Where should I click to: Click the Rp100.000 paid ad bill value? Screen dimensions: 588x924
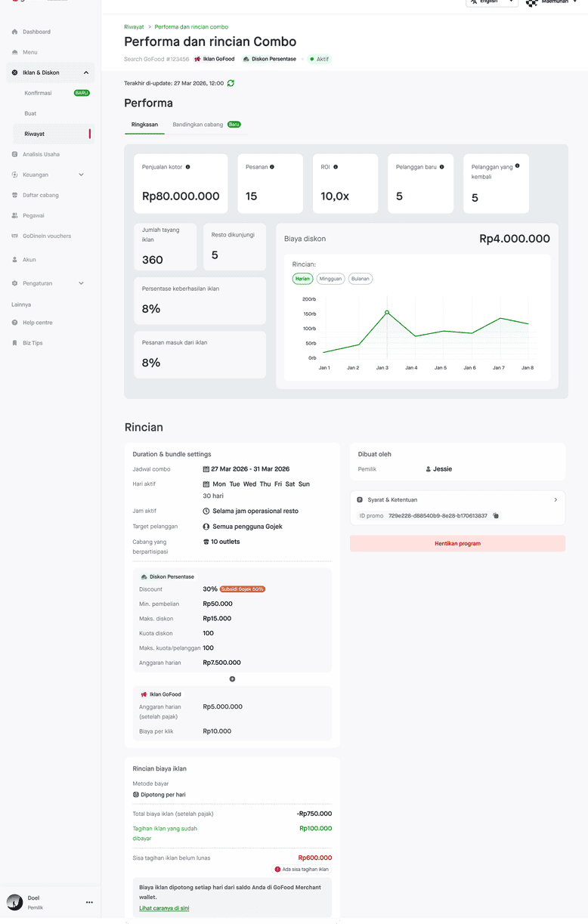(x=315, y=829)
